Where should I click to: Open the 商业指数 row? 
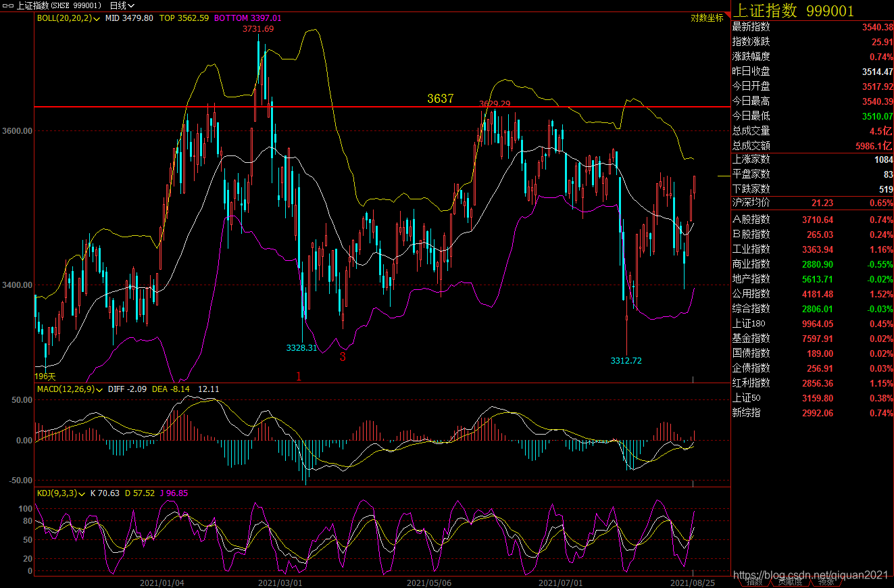(813, 264)
